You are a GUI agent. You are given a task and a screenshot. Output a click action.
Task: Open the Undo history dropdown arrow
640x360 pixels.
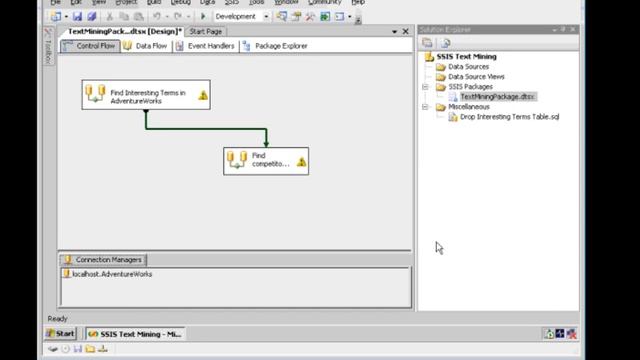(x=167, y=17)
